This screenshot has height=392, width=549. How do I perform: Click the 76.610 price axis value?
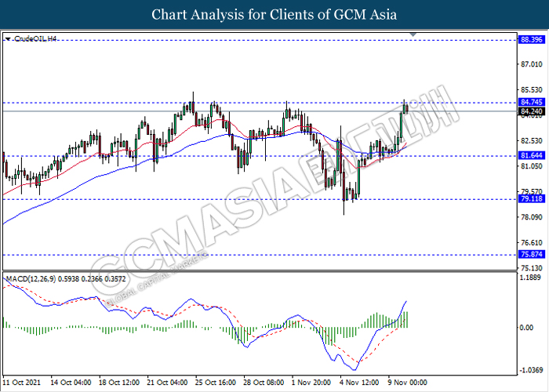pos(532,242)
